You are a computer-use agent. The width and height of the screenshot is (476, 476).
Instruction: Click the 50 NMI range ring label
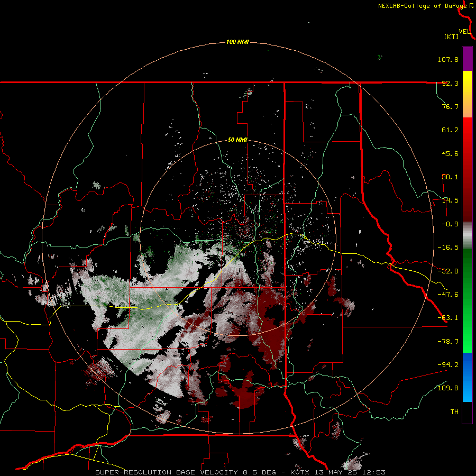(x=237, y=140)
